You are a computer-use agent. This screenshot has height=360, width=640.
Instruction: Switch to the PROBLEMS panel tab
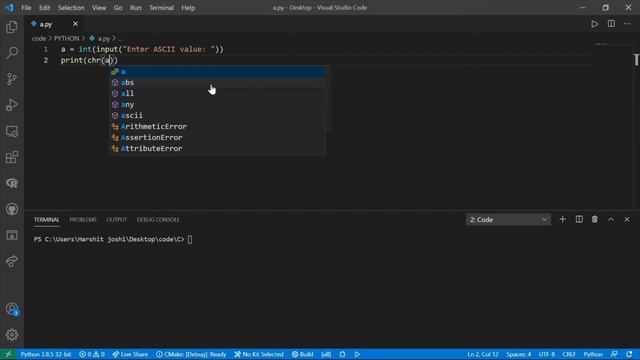[x=83, y=220]
